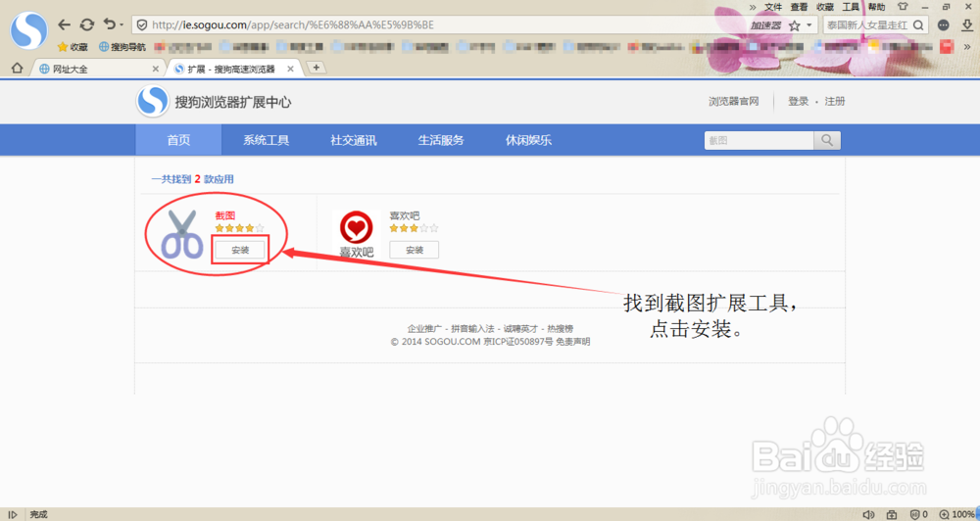980x521 pixels.
Task: Click the 注册 link
Action: 834,101
